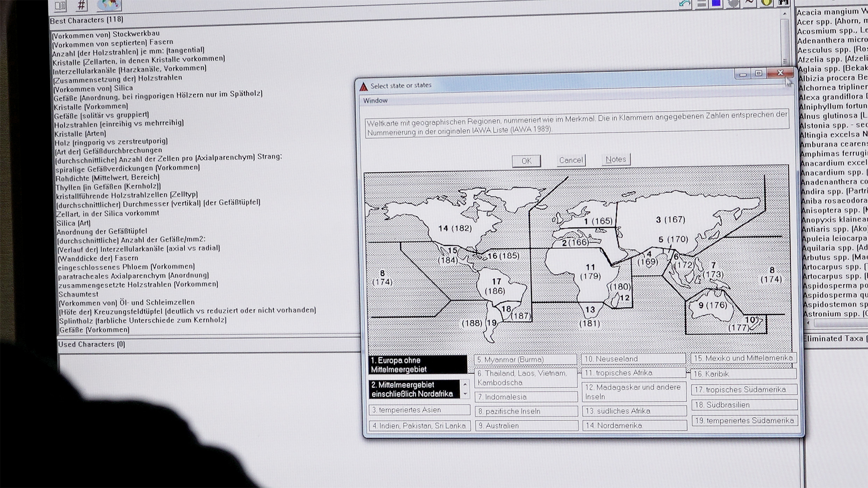The image size is (868, 488).
Task: Click the blue square toolbar icon
Action: coord(716,3)
